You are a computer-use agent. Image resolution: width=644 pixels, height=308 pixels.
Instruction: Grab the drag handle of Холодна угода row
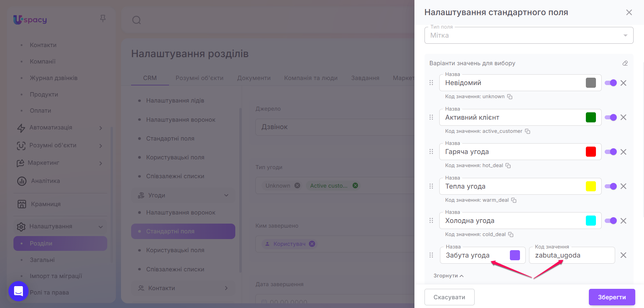431,221
